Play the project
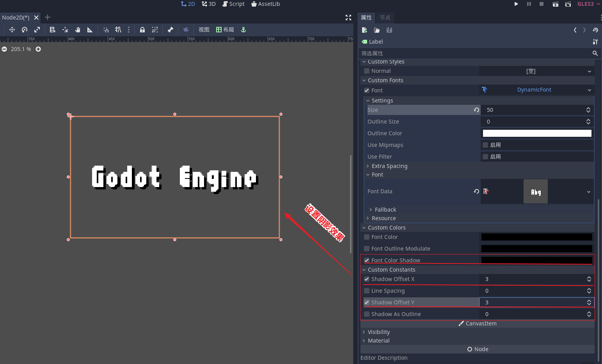Image resolution: width=602 pixels, height=364 pixels. point(516,4)
